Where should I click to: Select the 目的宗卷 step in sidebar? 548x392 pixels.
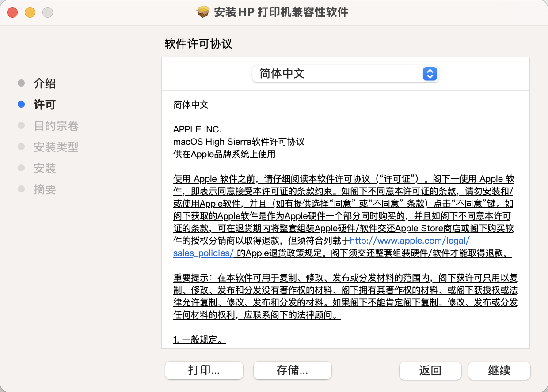point(56,126)
